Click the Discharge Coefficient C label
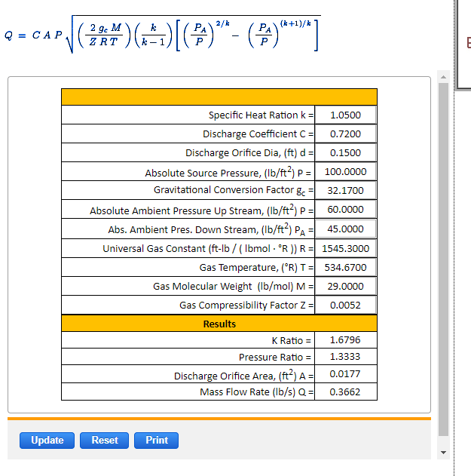The width and height of the screenshot is (471, 476). [258, 134]
